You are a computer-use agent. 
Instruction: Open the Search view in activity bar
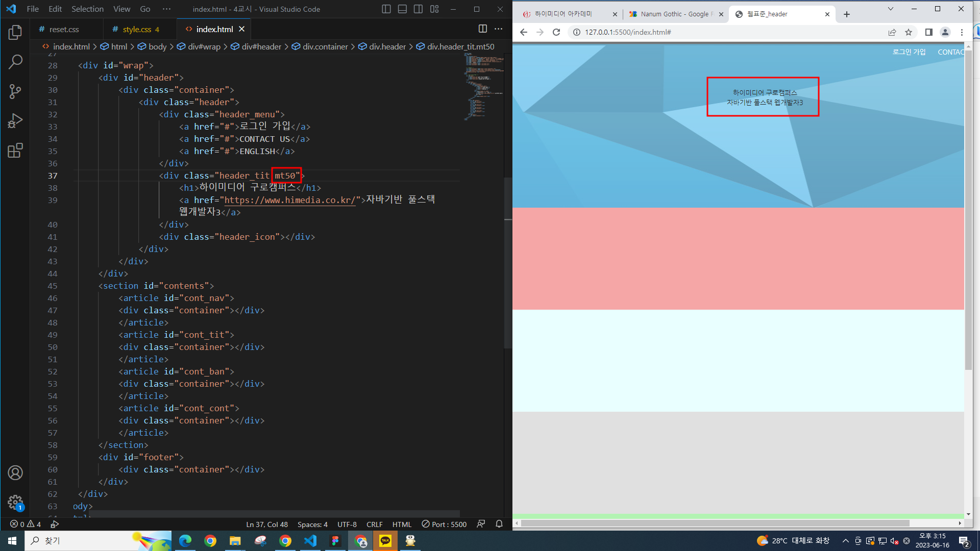pos(15,62)
